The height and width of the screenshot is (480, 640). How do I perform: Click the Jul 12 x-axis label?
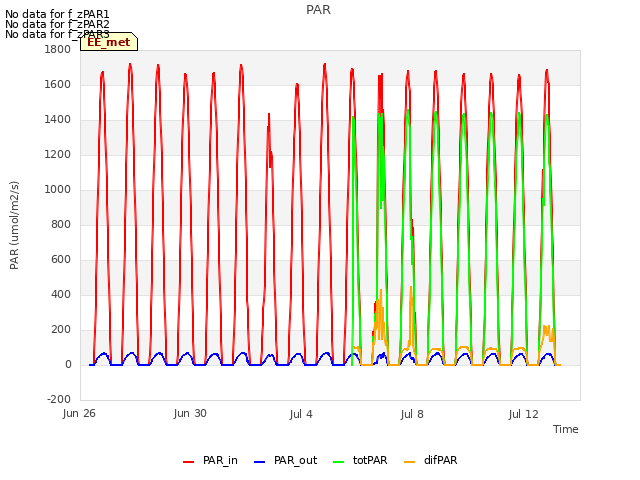(x=523, y=414)
